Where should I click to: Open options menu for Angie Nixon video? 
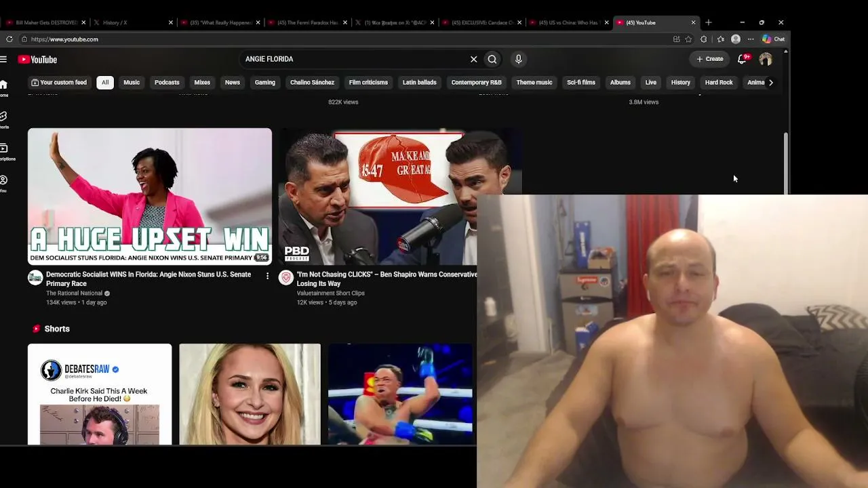(x=267, y=276)
